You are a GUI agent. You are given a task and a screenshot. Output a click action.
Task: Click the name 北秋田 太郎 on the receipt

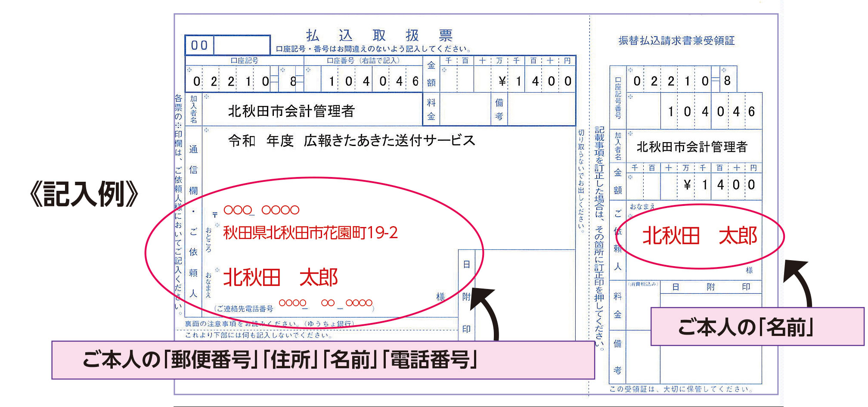tap(699, 236)
